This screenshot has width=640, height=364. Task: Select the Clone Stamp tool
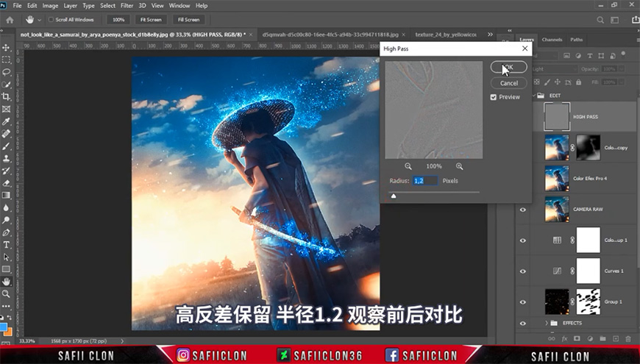point(6,158)
